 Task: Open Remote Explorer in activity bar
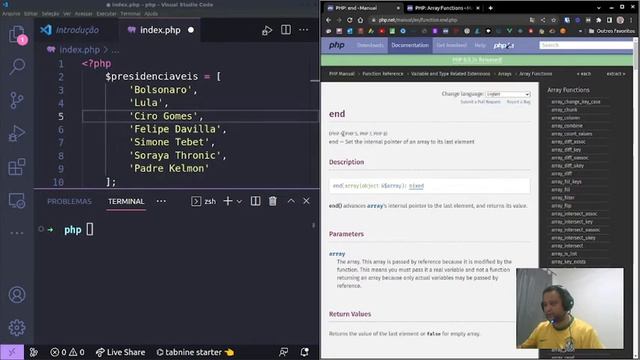click(x=17, y=200)
